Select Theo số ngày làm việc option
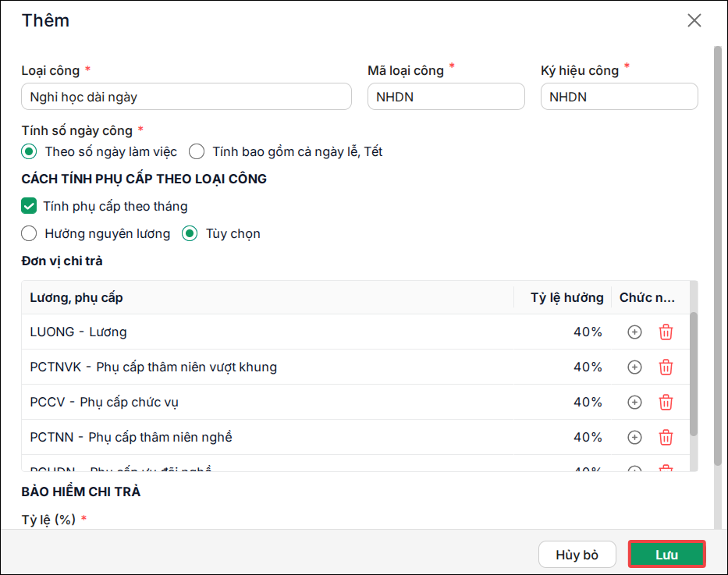 tap(29, 152)
